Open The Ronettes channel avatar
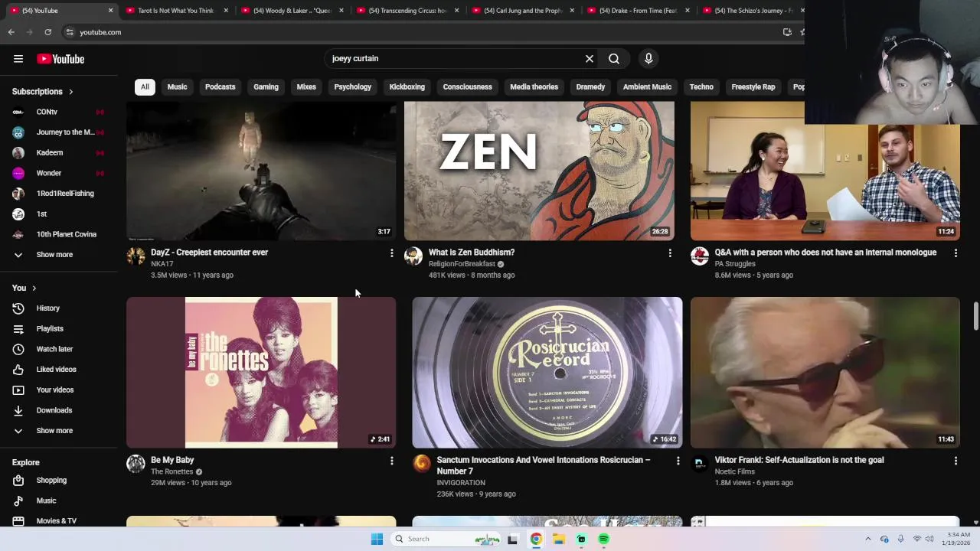Screen dimensions: 980x551 click(136, 464)
